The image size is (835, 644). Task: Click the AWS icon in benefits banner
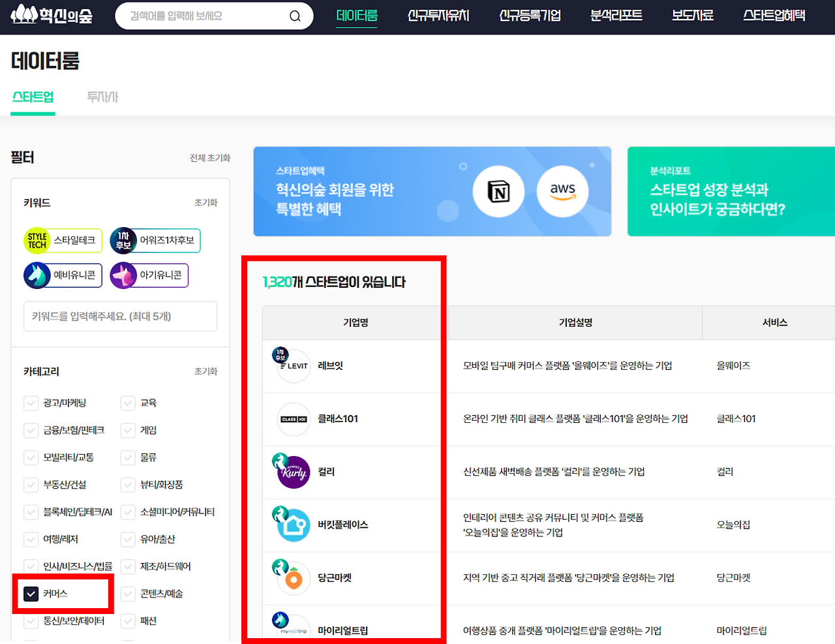(562, 191)
